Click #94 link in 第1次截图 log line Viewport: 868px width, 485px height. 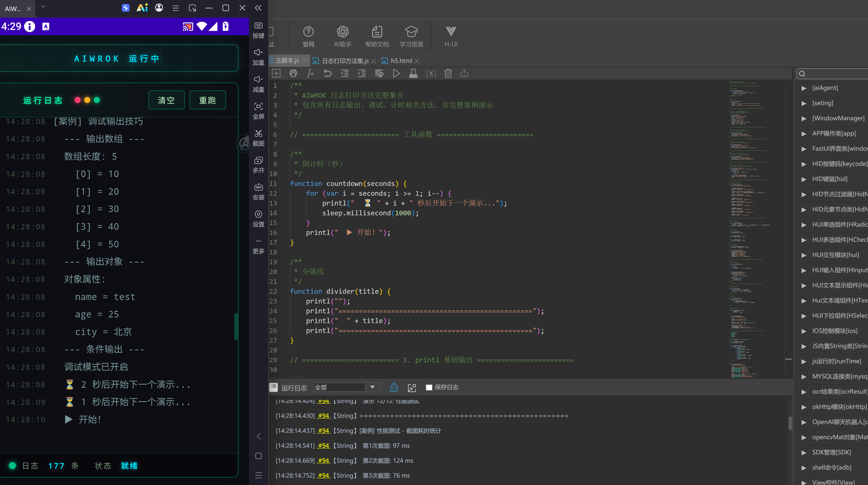coord(323,446)
